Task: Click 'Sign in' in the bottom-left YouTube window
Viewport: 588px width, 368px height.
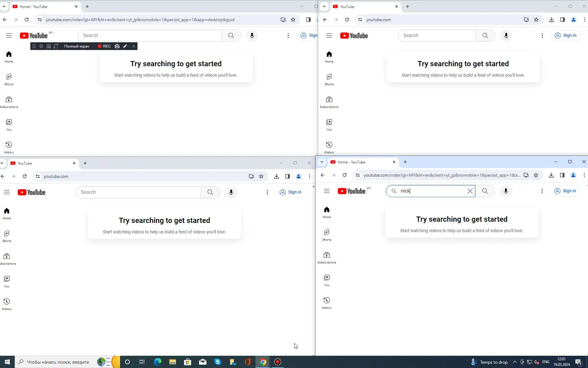Action: (x=291, y=192)
